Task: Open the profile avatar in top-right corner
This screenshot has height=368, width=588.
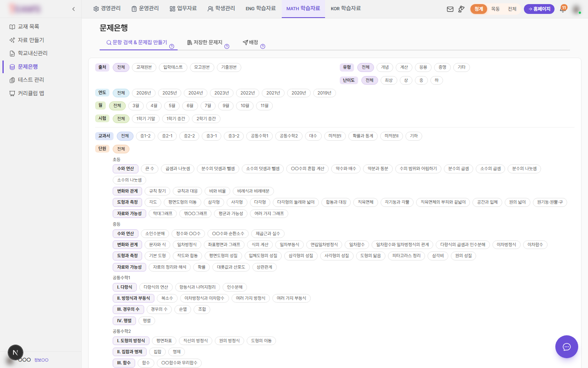Action: [x=577, y=9]
